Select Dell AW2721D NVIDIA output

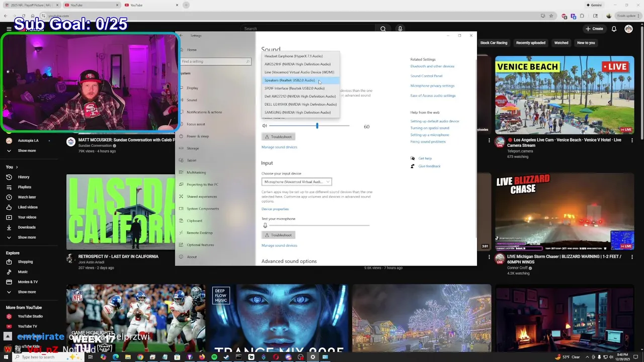point(300,96)
